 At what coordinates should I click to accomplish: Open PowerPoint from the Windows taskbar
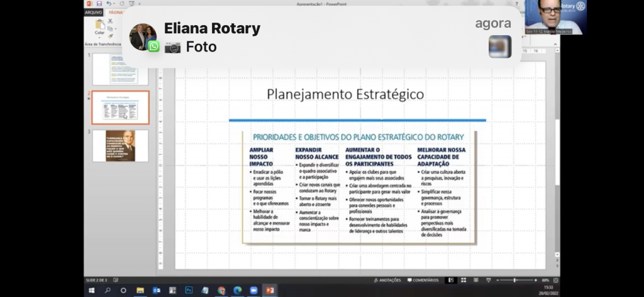pyautogui.click(x=270, y=291)
